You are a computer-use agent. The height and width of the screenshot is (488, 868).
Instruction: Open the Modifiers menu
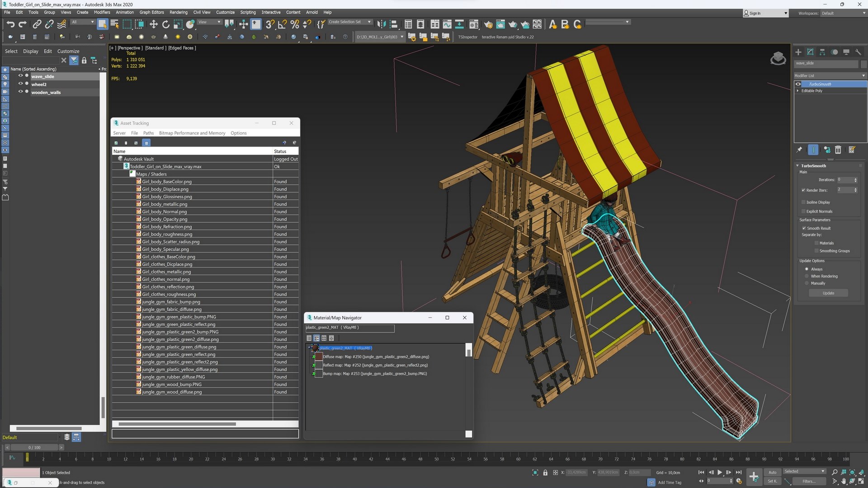tap(102, 12)
